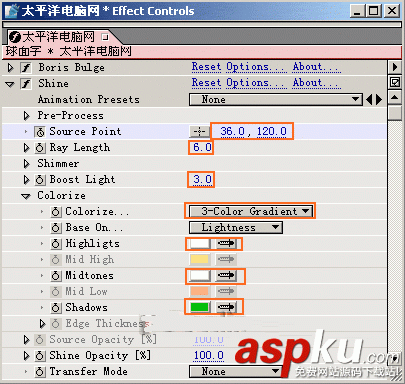Toggle the Highligts stopwatch
This screenshot has width=405, height=384.
point(56,244)
